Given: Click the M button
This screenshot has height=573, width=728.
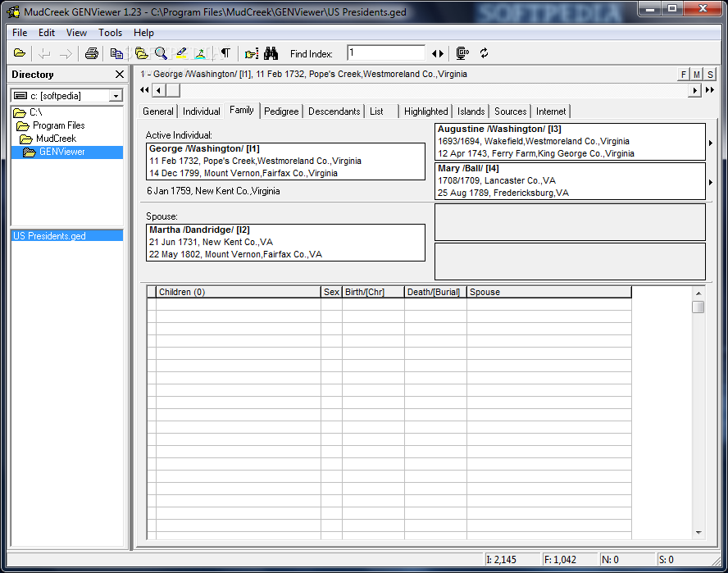Looking at the screenshot, I should (696, 75).
